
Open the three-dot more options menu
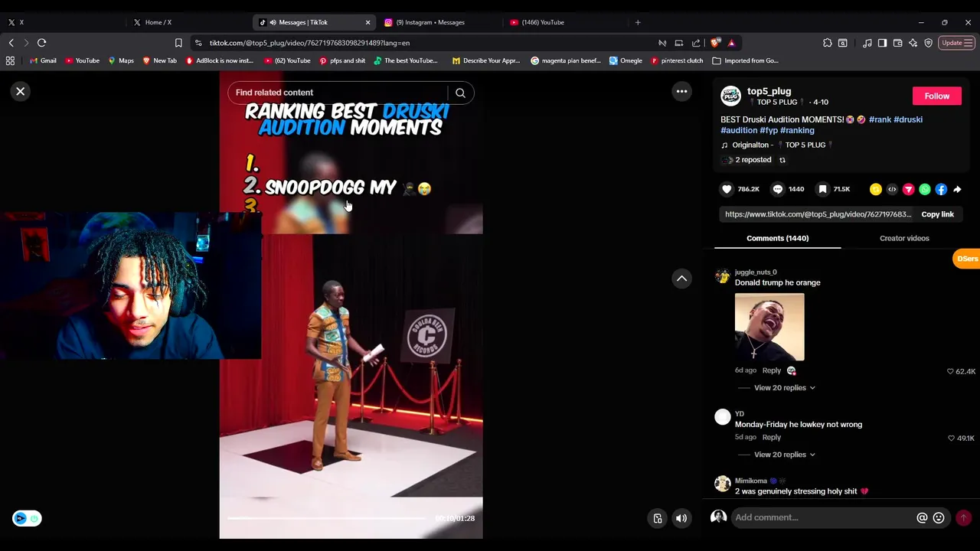click(x=681, y=92)
